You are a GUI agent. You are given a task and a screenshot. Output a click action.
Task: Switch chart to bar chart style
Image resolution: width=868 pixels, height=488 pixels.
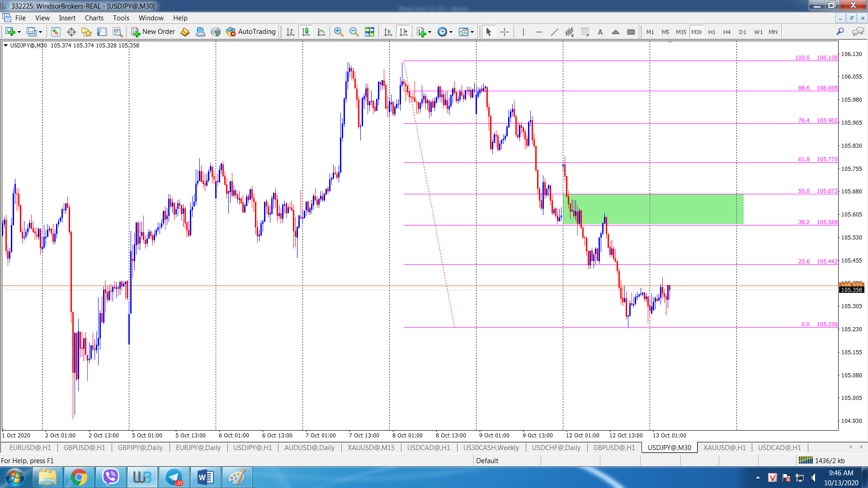290,32
